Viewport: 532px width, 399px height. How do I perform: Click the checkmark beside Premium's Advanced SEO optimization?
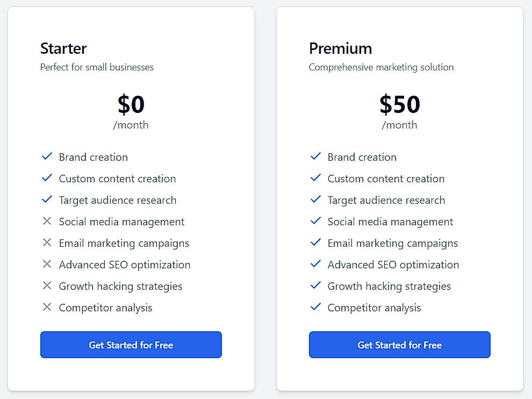pyautogui.click(x=315, y=264)
